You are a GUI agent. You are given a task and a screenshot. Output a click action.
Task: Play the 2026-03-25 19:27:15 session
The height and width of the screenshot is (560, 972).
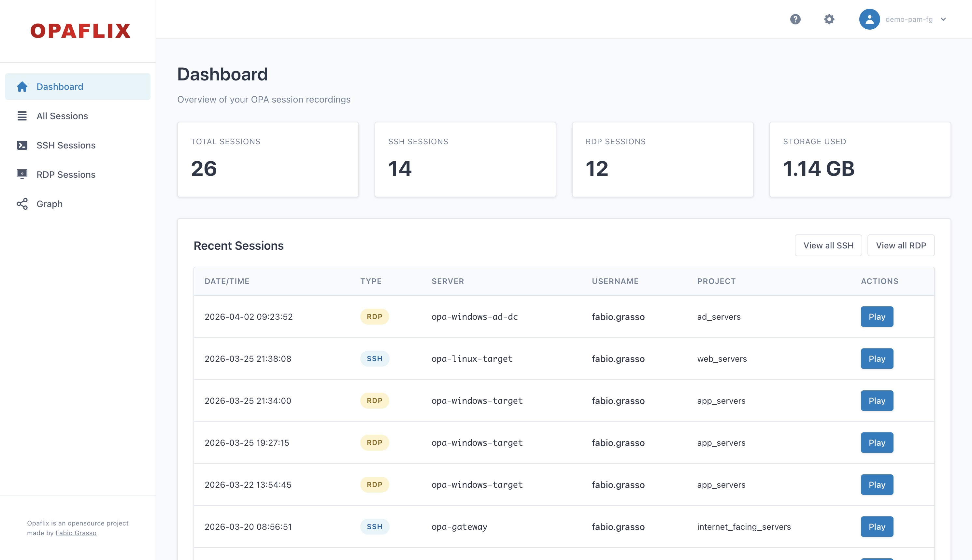click(877, 443)
